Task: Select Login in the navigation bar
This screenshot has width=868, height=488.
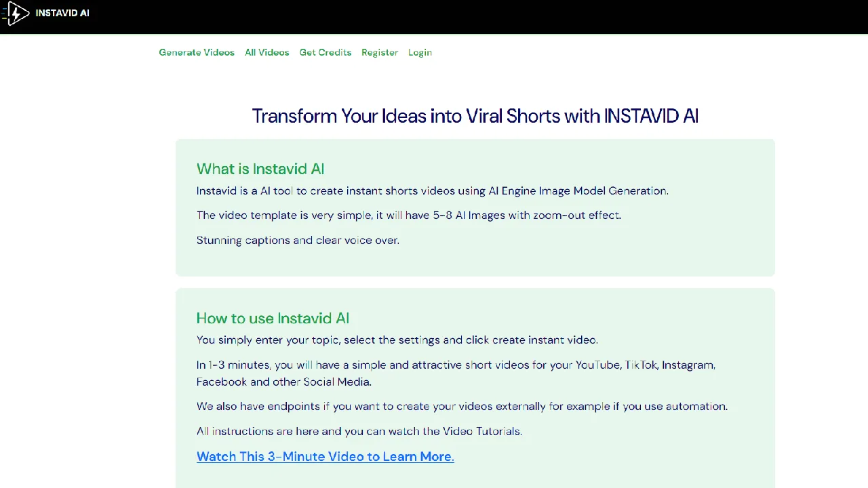Action: point(420,52)
